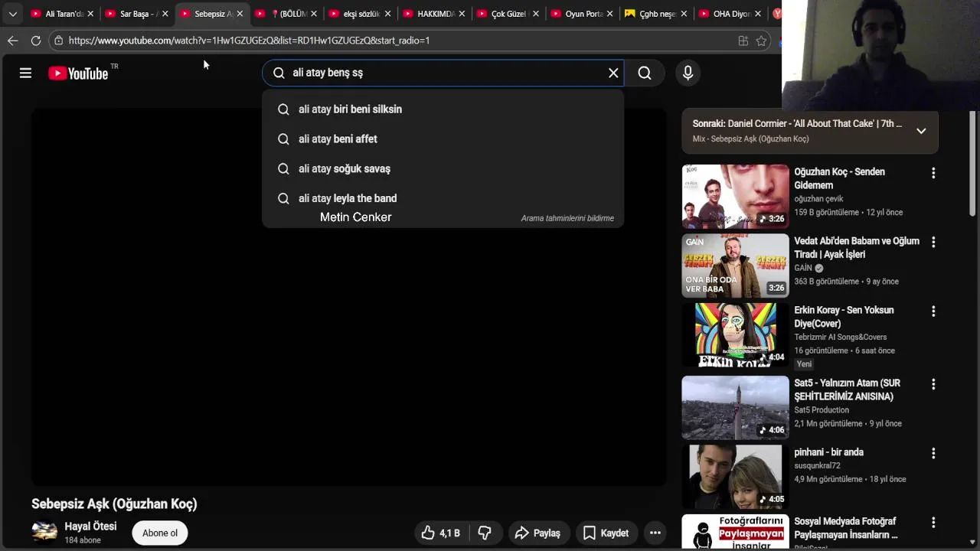Open more options for 'Vedat Abi'den' video
The image size is (980, 551).
coord(933,242)
